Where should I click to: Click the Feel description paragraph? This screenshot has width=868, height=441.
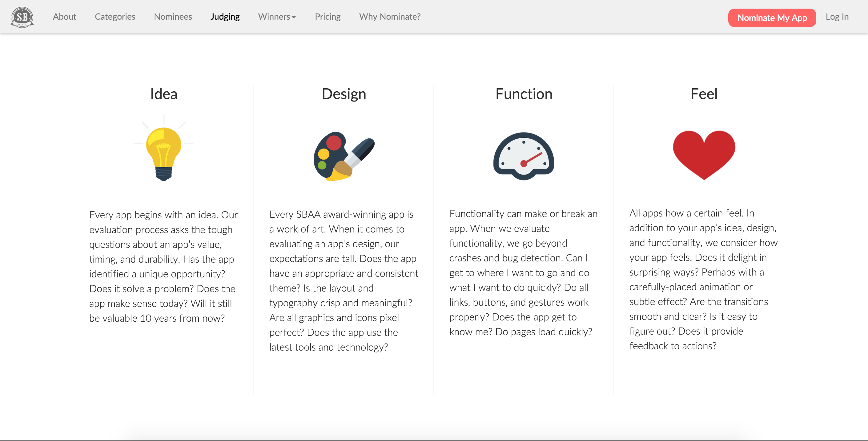tap(704, 280)
